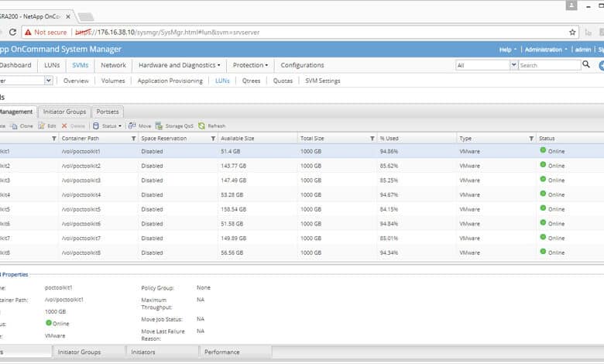Screen dimensions: 604x364
Task: Switch to the Portsets tab
Action: click(108, 112)
